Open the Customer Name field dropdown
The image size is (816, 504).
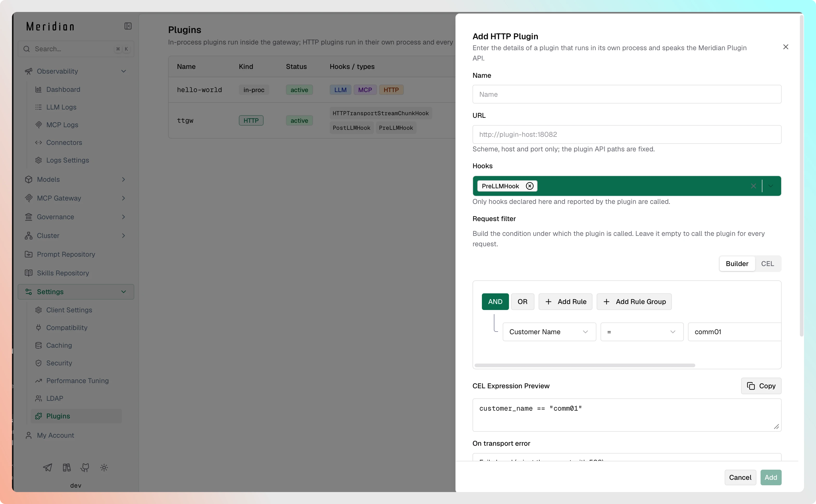point(549,332)
